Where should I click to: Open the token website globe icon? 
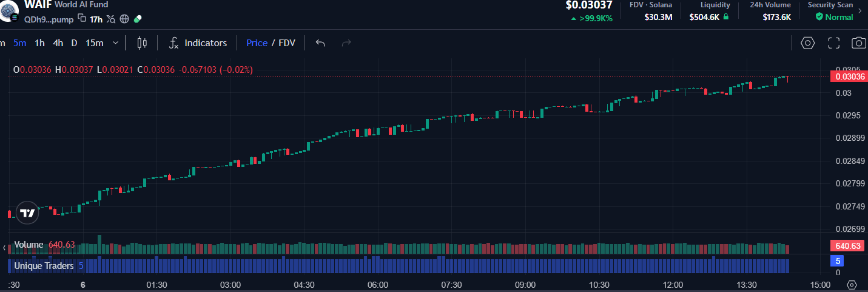(x=124, y=19)
